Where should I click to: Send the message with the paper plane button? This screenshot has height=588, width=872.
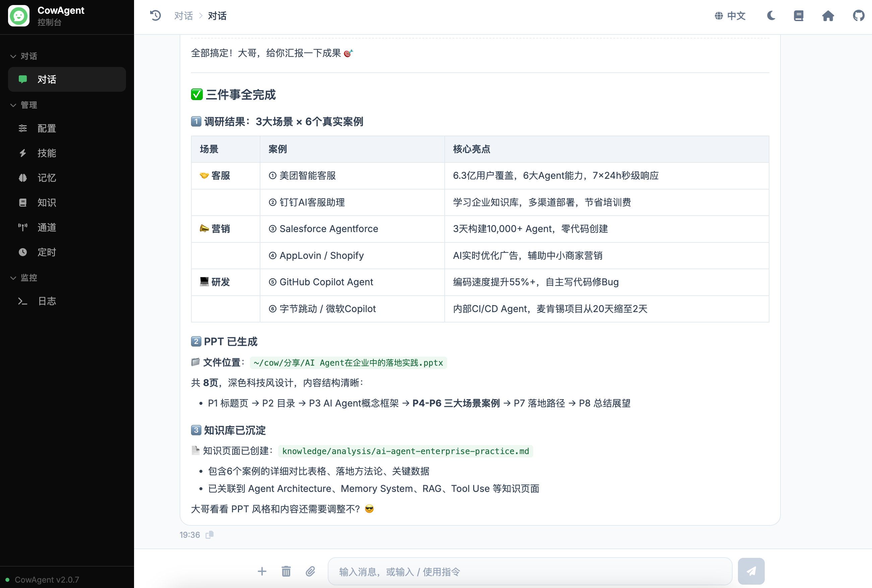pyautogui.click(x=752, y=571)
